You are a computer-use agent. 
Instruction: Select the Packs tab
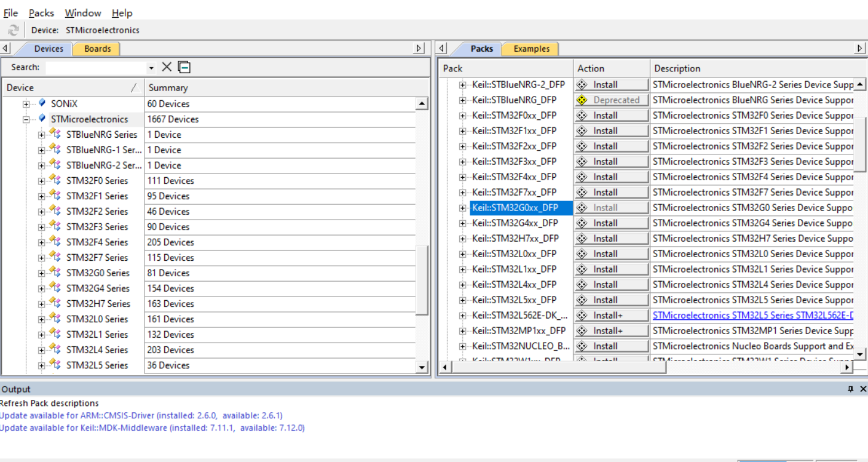[481, 49]
